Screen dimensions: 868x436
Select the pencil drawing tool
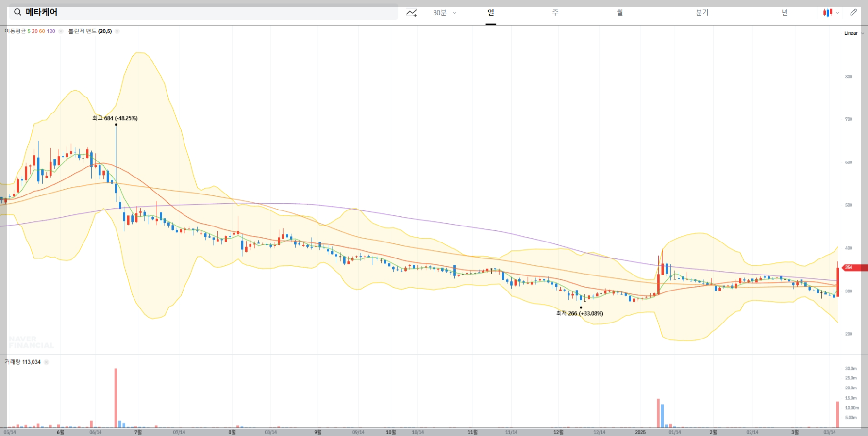tap(853, 13)
